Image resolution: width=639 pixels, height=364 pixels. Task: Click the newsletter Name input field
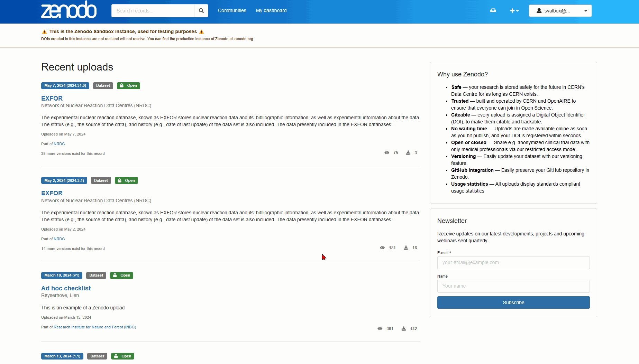[513, 286]
